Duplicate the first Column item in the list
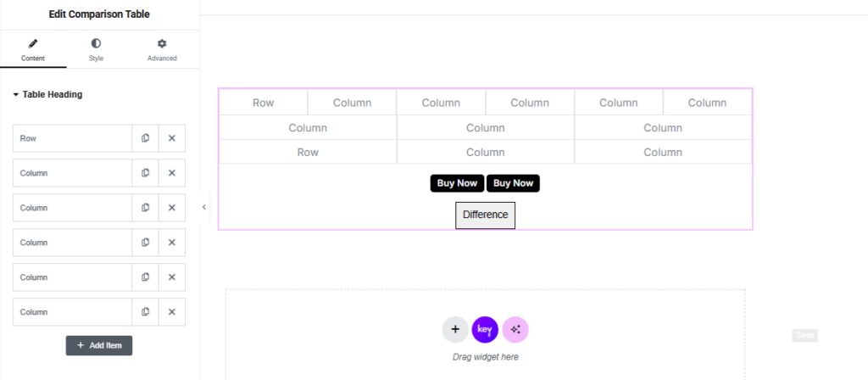868x380 pixels. tap(145, 173)
